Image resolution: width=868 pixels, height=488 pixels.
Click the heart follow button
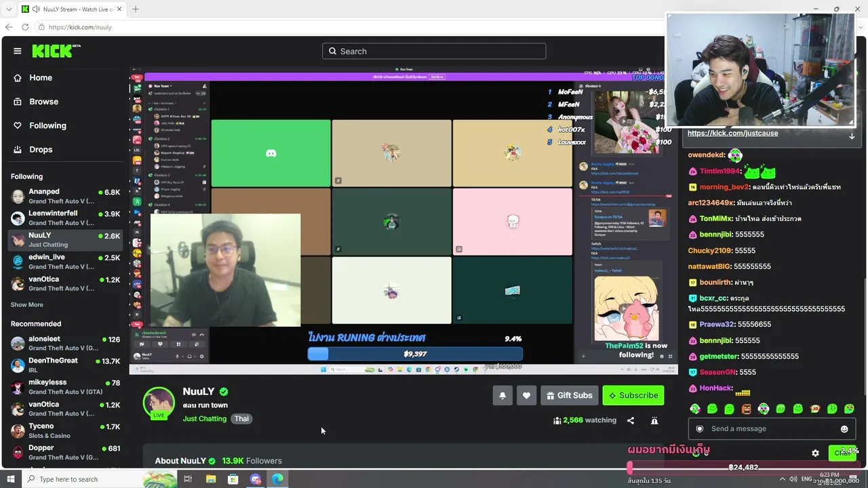(x=526, y=396)
